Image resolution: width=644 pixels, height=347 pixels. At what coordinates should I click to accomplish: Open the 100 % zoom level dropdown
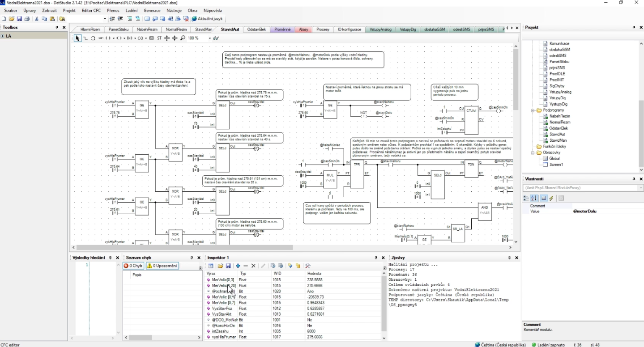coord(209,38)
